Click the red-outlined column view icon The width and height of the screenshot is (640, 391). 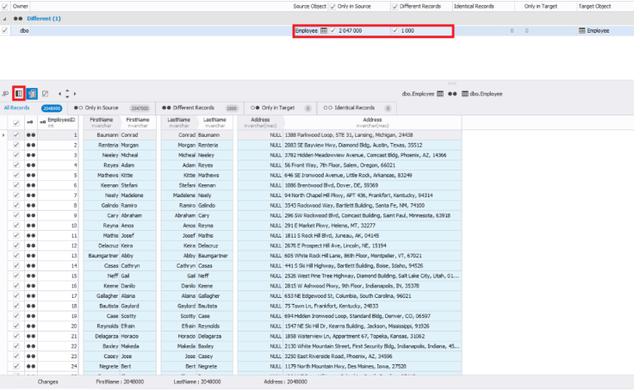point(19,93)
